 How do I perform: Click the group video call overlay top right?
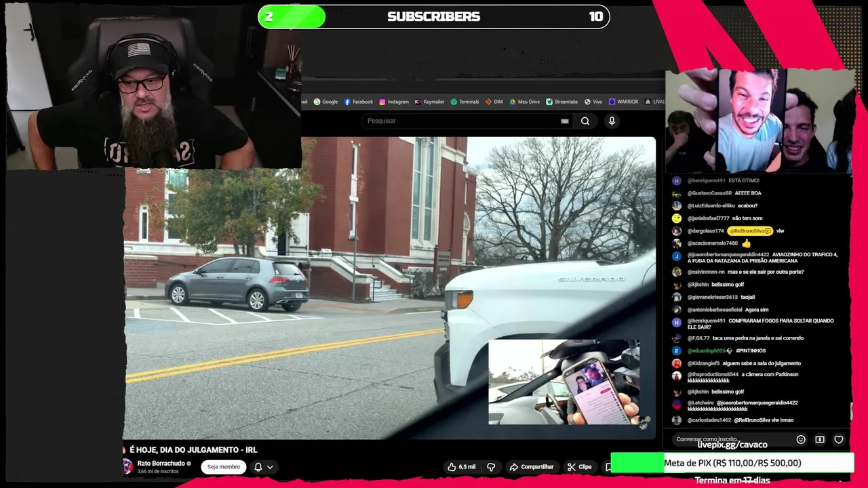click(x=759, y=121)
